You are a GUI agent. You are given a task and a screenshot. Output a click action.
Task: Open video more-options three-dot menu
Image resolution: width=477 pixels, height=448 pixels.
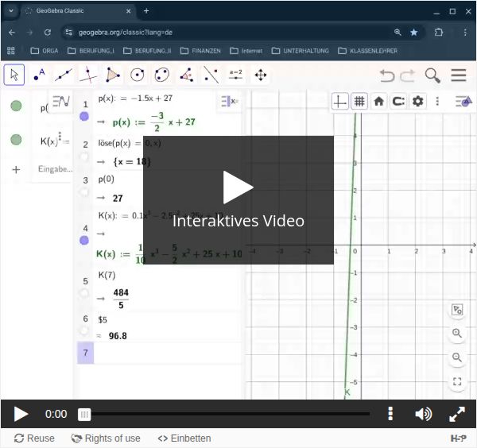(390, 414)
